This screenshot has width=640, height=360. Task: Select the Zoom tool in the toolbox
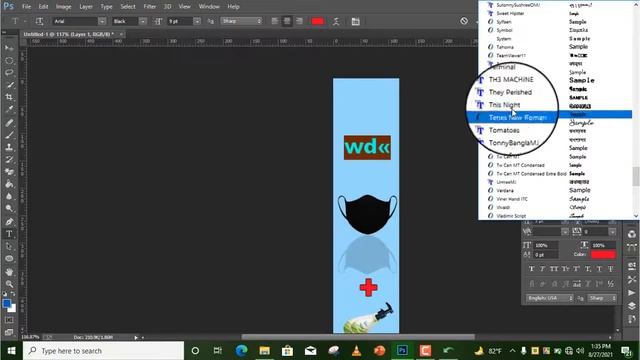9,284
